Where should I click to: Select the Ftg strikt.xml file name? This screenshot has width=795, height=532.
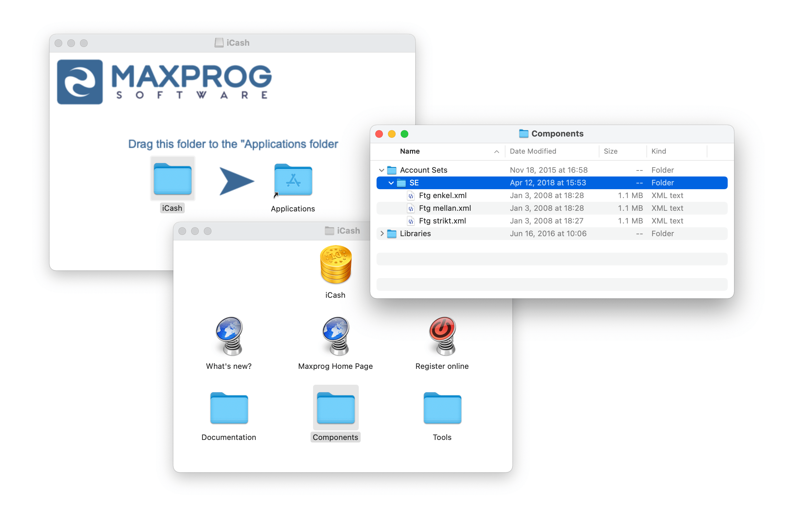tap(442, 221)
